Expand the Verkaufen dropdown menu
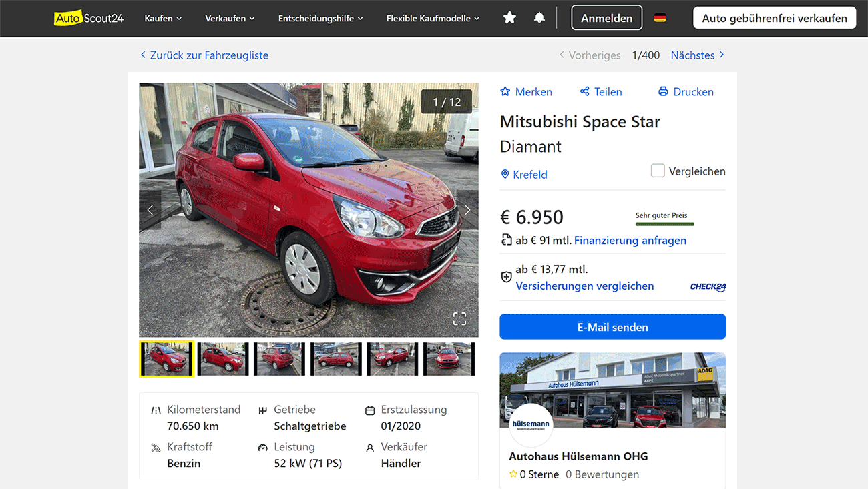The width and height of the screenshot is (868, 489). point(230,19)
